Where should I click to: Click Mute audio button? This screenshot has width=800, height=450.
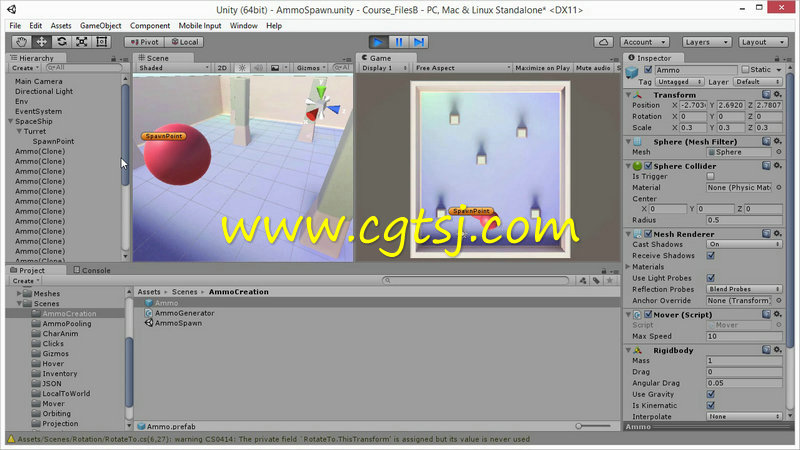(593, 68)
